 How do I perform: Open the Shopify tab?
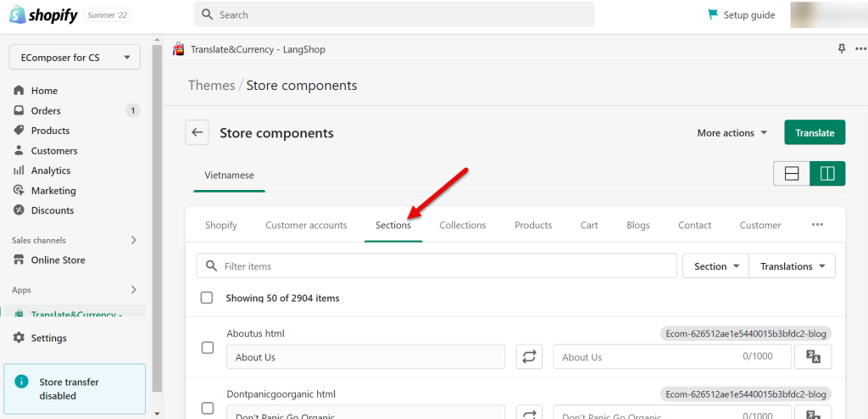221,225
